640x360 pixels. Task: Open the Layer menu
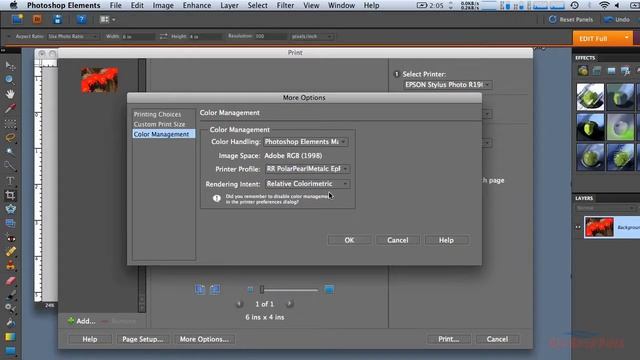pyautogui.click(x=229, y=5)
